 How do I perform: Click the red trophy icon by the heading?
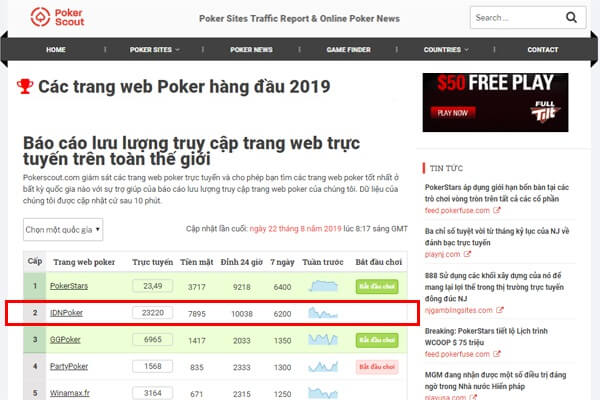point(25,87)
